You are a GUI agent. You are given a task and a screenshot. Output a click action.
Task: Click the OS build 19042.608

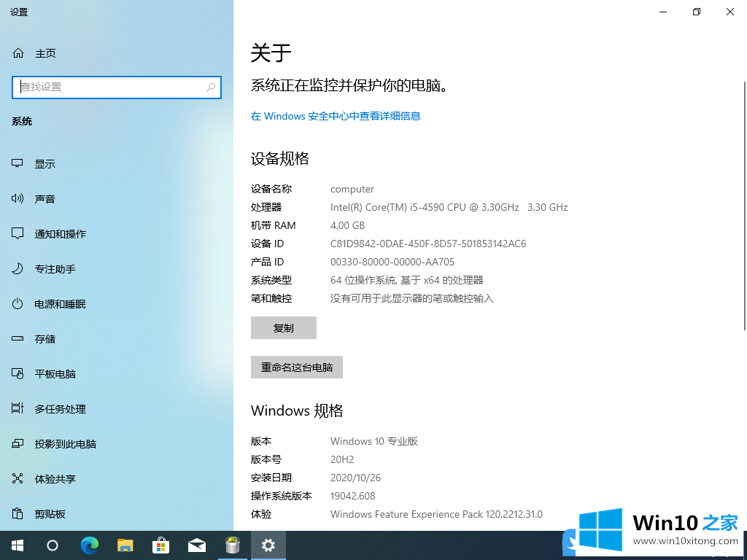[353, 496]
